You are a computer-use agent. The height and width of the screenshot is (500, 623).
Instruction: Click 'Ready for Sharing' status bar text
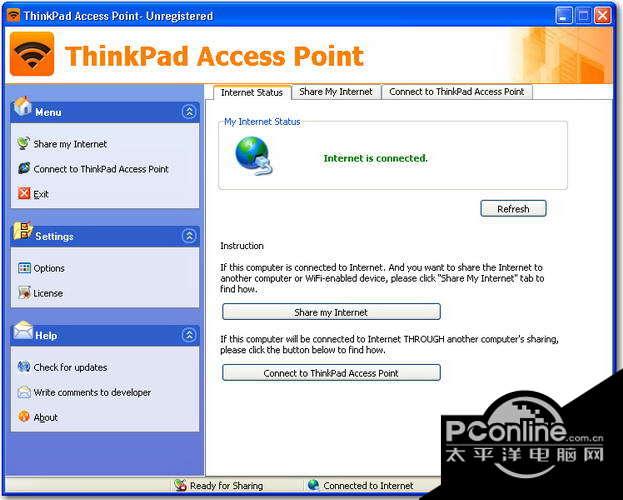[226, 486]
